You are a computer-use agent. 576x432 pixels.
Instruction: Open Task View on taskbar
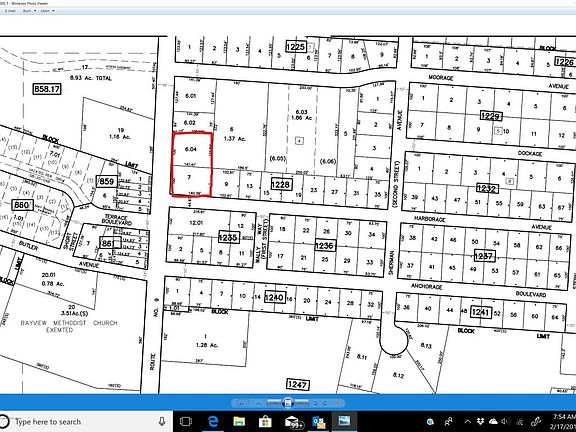pyautogui.click(x=186, y=421)
